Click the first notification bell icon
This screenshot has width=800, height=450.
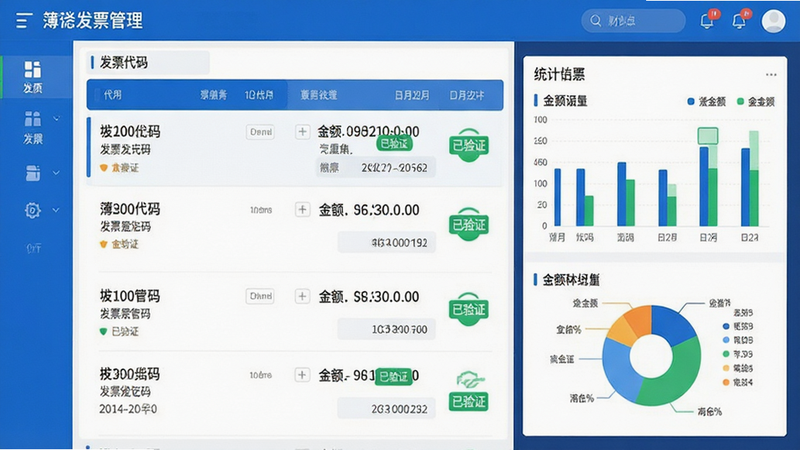707,21
